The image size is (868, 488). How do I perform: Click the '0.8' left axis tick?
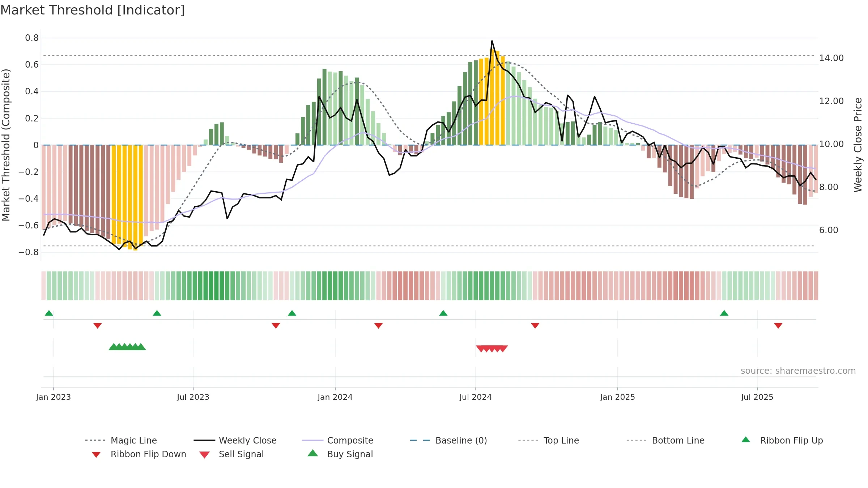click(x=32, y=38)
